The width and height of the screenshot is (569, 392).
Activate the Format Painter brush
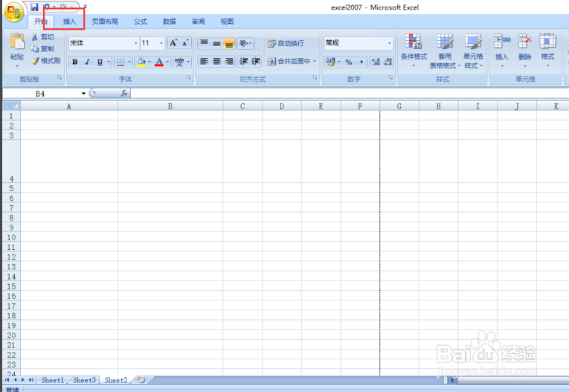click(x=35, y=60)
